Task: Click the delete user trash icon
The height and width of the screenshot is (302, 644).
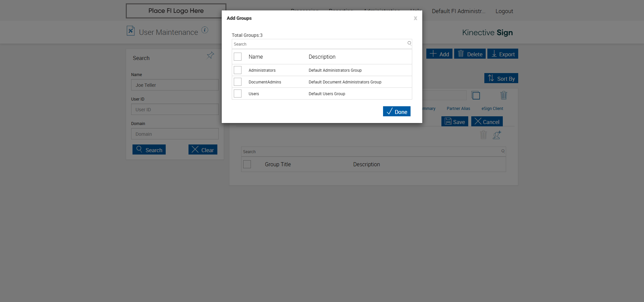Action: [503, 96]
